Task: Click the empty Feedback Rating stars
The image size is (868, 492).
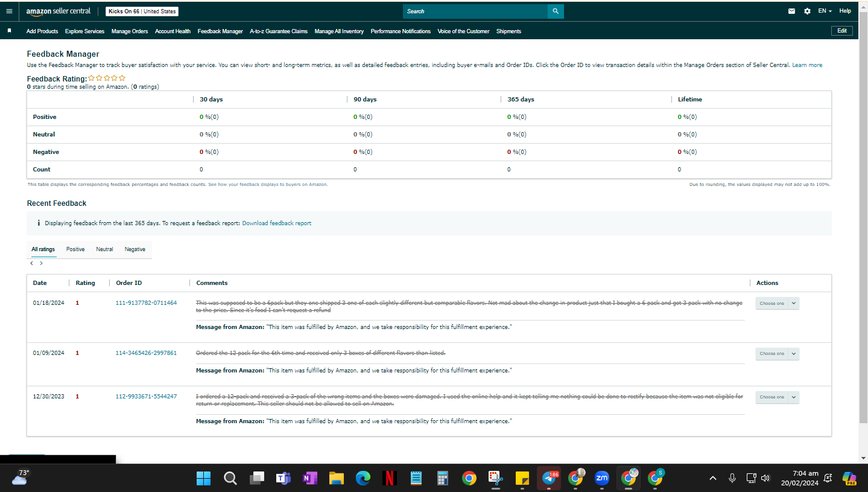Action: (x=107, y=78)
